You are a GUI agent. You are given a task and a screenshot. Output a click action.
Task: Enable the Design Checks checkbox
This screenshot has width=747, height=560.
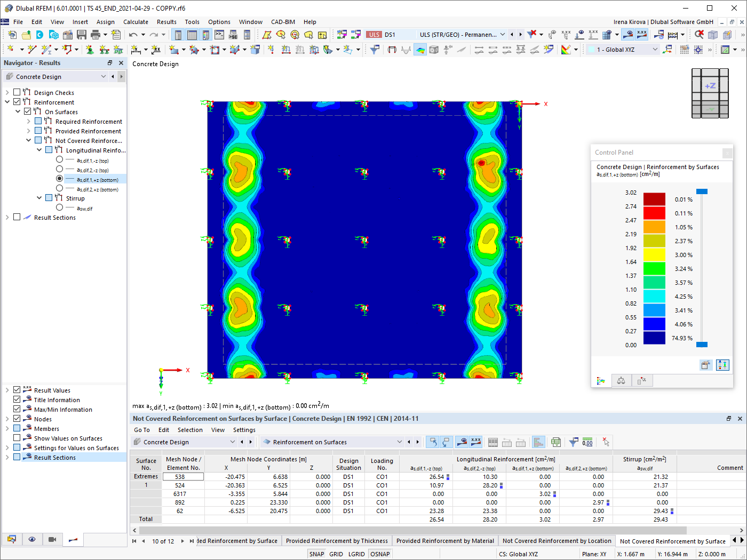pyautogui.click(x=17, y=92)
